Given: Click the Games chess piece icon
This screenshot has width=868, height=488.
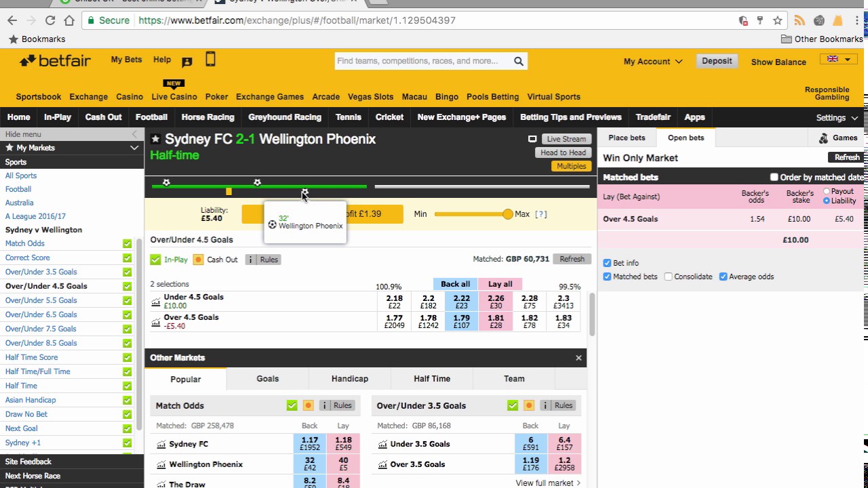Looking at the screenshot, I should 823,138.
